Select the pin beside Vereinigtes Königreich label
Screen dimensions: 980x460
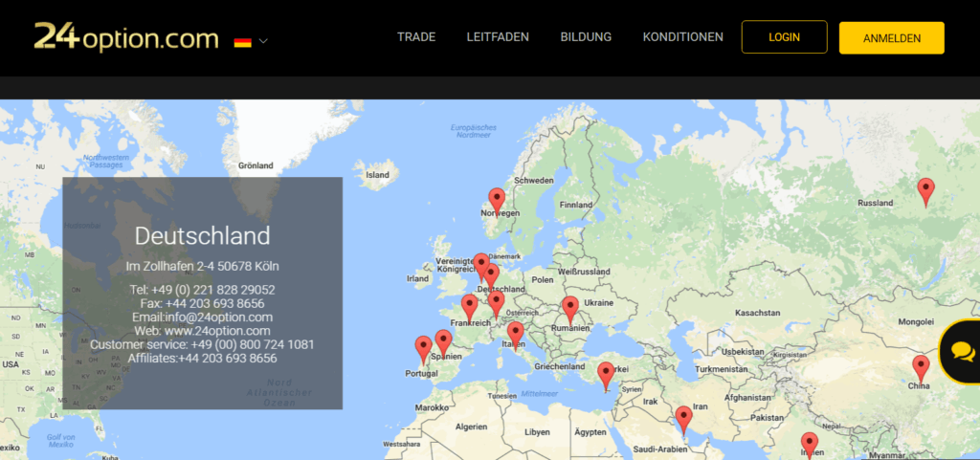tap(480, 268)
